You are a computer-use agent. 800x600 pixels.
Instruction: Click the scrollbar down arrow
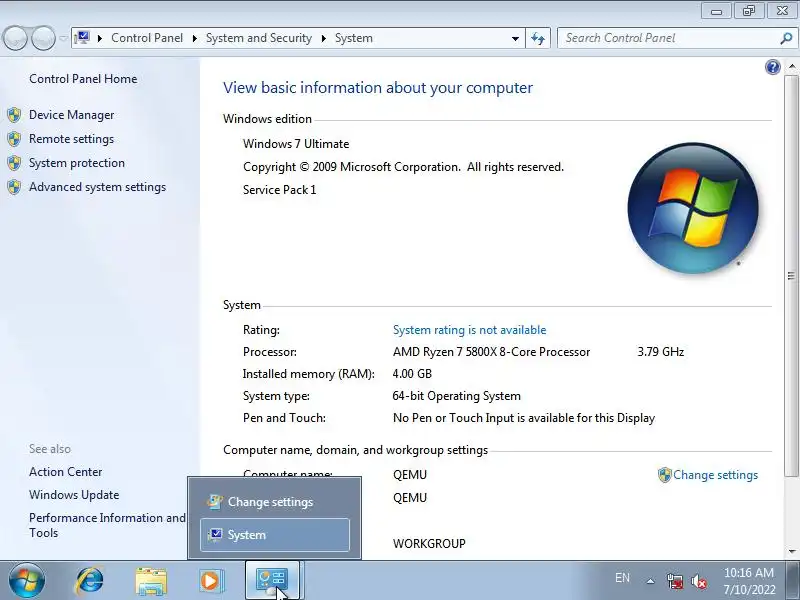click(x=791, y=552)
